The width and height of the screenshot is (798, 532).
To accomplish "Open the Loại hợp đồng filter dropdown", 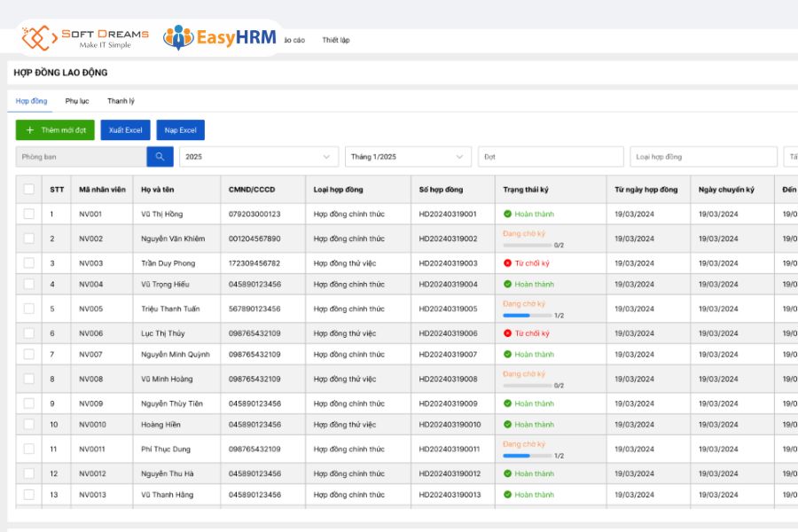I will (703, 157).
